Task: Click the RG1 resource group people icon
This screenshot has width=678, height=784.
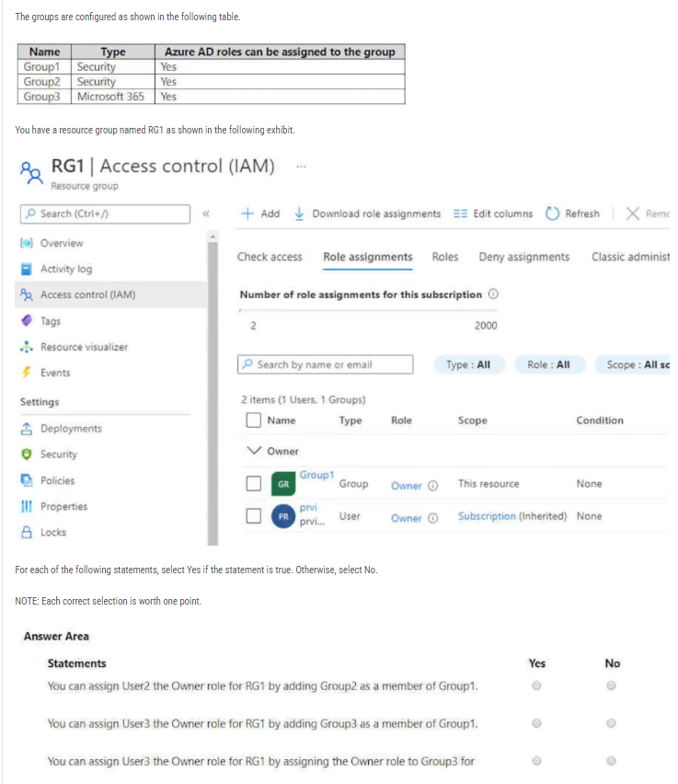Action: pos(31,172)
